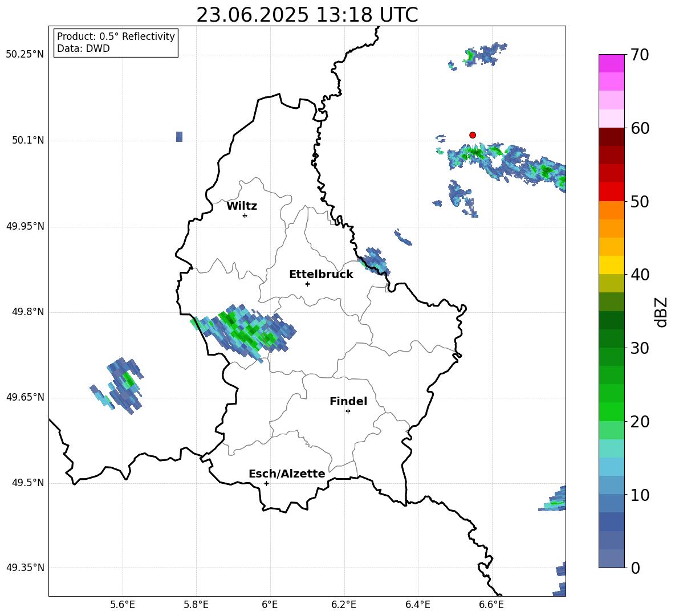
Task: Click the Ettelbruck city label
Action: 321,275
